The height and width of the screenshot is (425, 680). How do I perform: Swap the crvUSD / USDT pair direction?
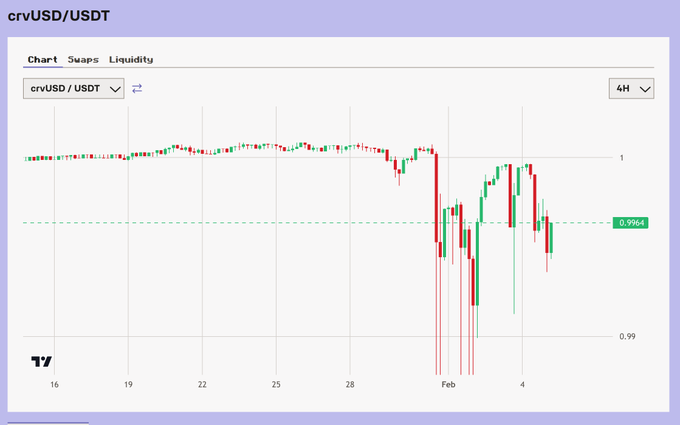pos(137,88)
